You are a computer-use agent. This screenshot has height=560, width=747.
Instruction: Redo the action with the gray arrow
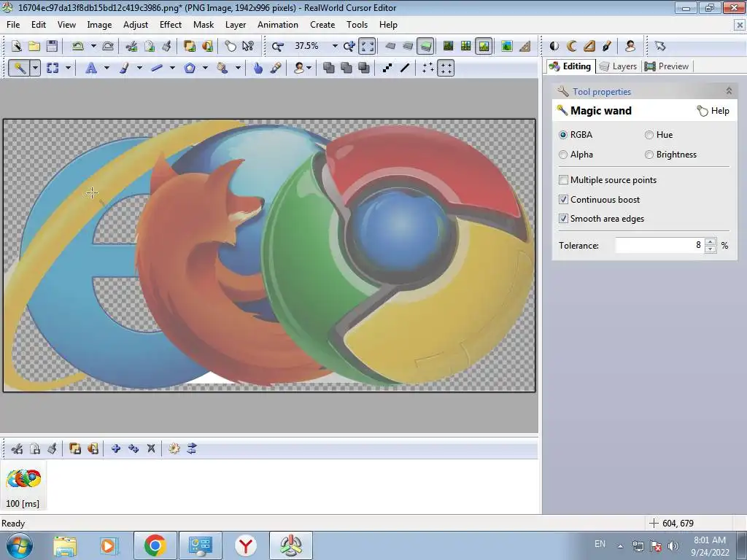(x=108, y=46)
